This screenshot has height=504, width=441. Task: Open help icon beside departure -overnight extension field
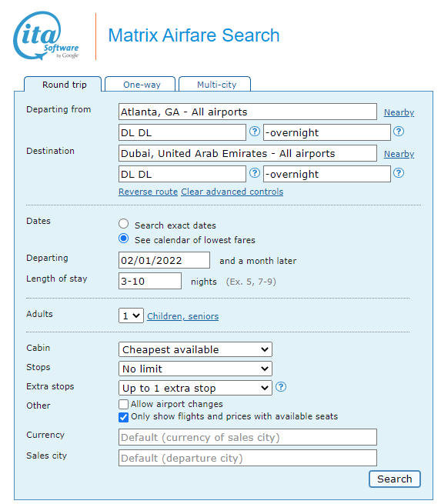tap(399, 132)
